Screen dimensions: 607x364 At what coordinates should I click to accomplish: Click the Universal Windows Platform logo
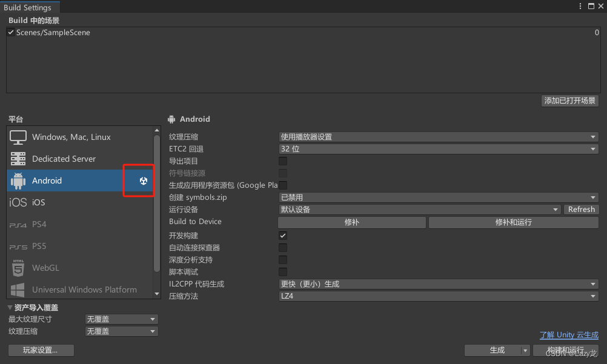[x=18, y=290]
